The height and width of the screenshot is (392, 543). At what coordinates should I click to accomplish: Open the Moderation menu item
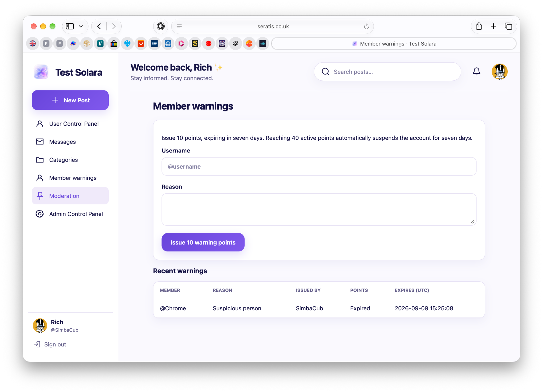[70, 196]
